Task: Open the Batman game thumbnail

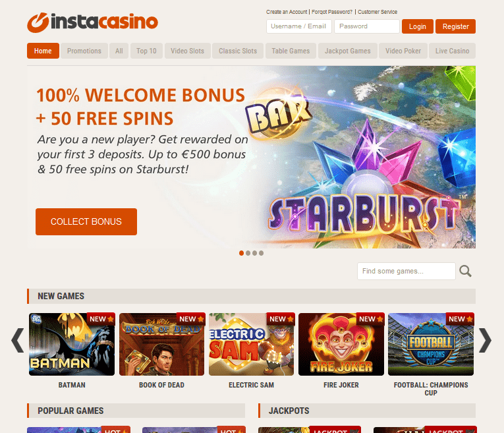Action: point(72,344)
